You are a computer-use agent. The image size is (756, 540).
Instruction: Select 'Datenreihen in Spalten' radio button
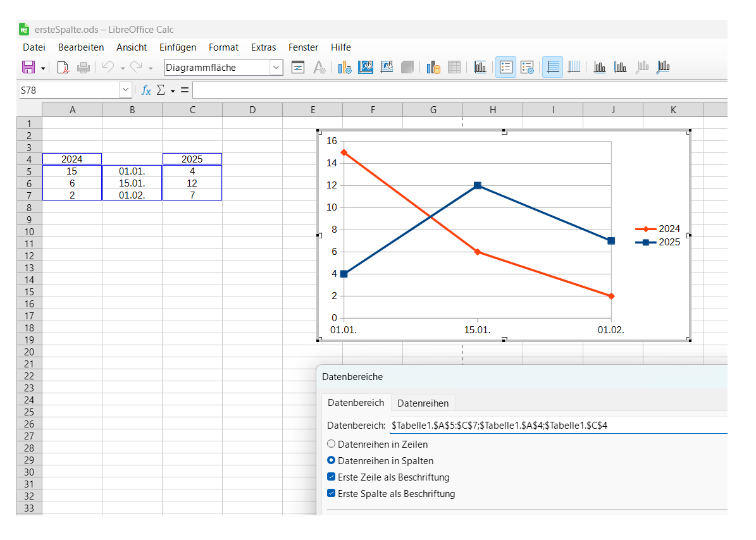coord(332,461)
